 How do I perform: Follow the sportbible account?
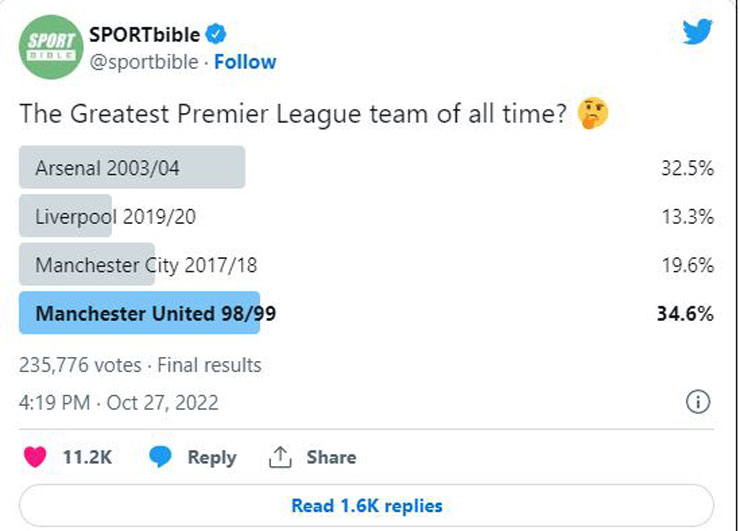pyautogui.click(x=245, y=62)
